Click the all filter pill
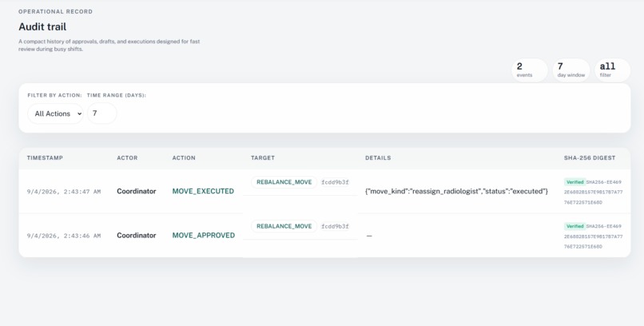Screen dimensions: 644x326 [x=612, y=70]
